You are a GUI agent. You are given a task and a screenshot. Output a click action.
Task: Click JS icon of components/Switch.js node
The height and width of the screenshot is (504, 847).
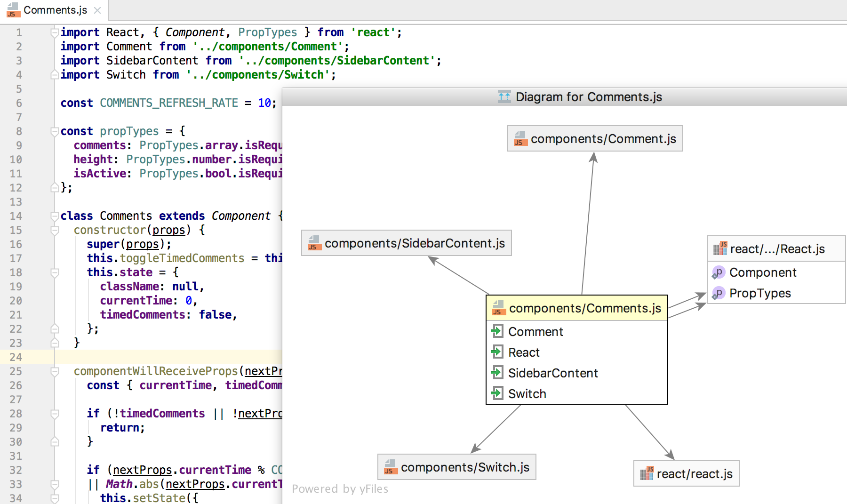click(390, 467)
